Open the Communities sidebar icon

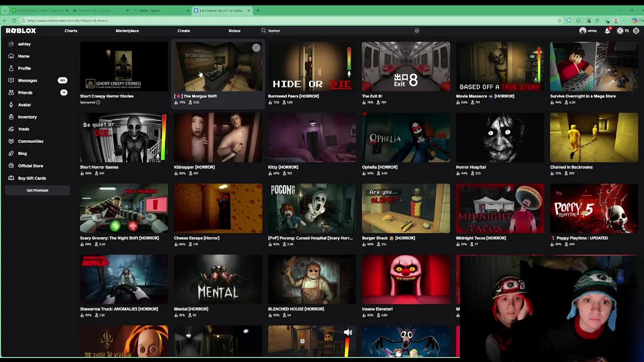pos(11,141)
